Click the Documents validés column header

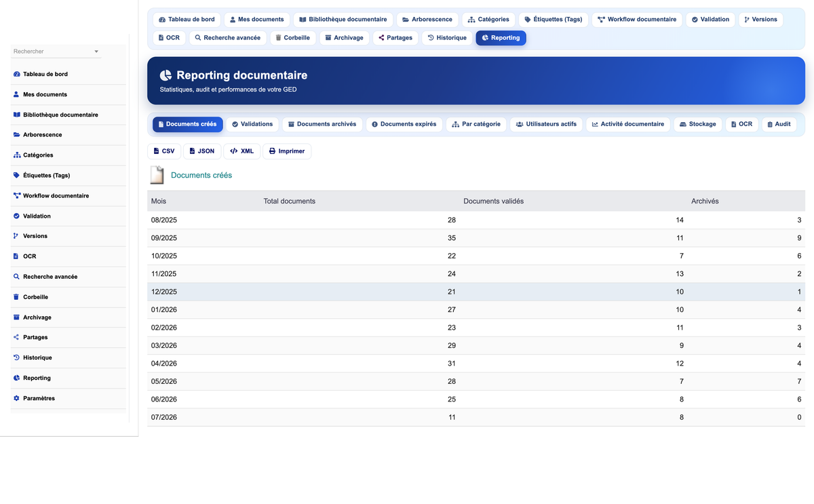point(493,201)
